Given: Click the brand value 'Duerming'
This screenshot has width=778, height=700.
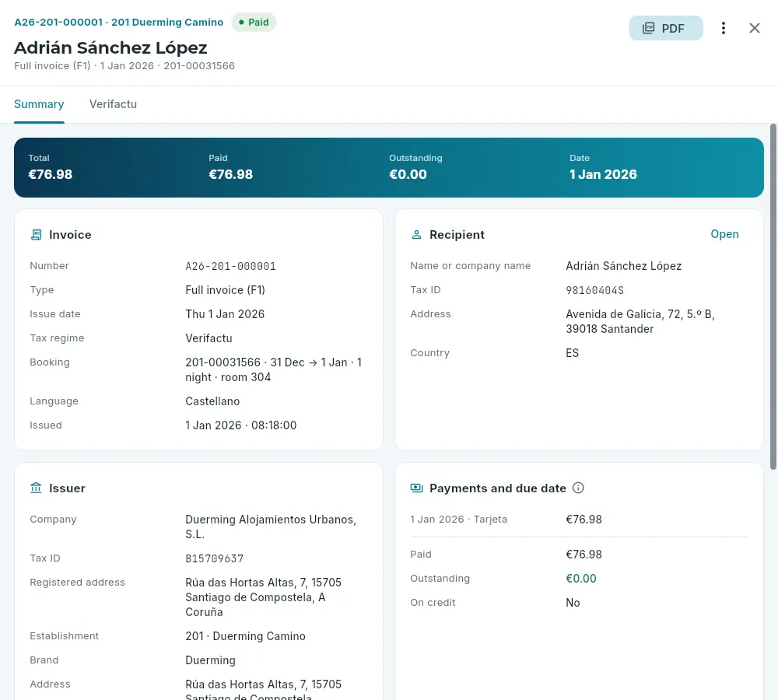Looking at the screenshot, I should [210, 661].
